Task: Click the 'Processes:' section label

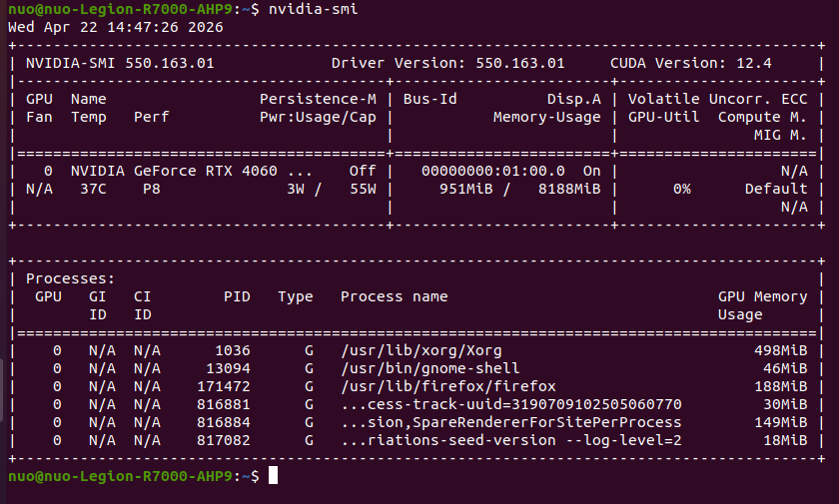Action: tap(71, 278)
